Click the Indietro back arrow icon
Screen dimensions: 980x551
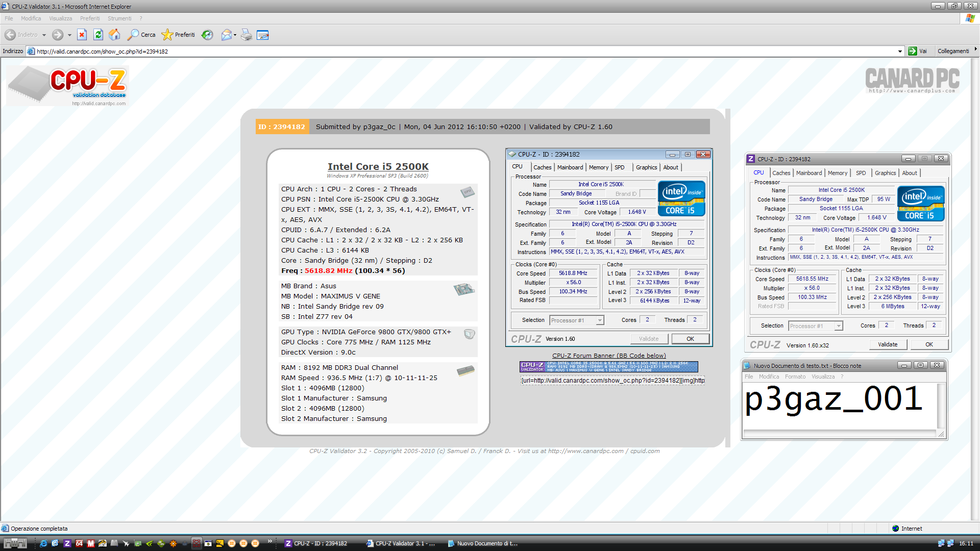(x=10, y=35)
